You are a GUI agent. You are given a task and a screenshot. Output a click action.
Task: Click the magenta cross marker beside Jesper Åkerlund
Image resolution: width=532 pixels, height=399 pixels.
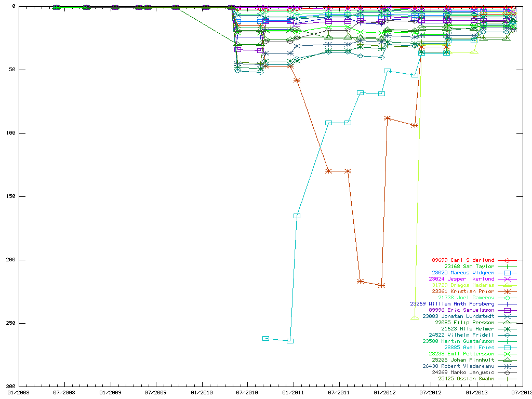(x=507, y=279)
